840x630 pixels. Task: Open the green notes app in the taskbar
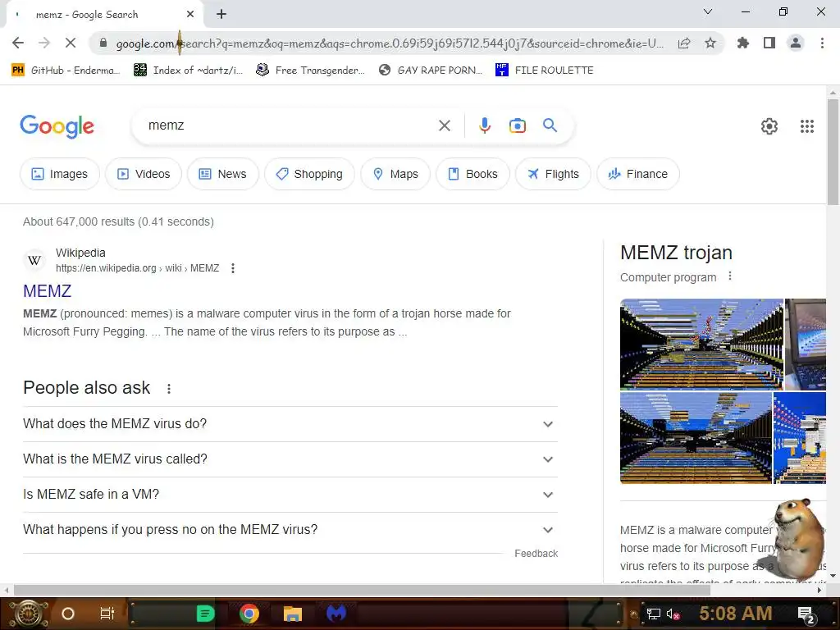pyautogui.click(x=205, y=614)
